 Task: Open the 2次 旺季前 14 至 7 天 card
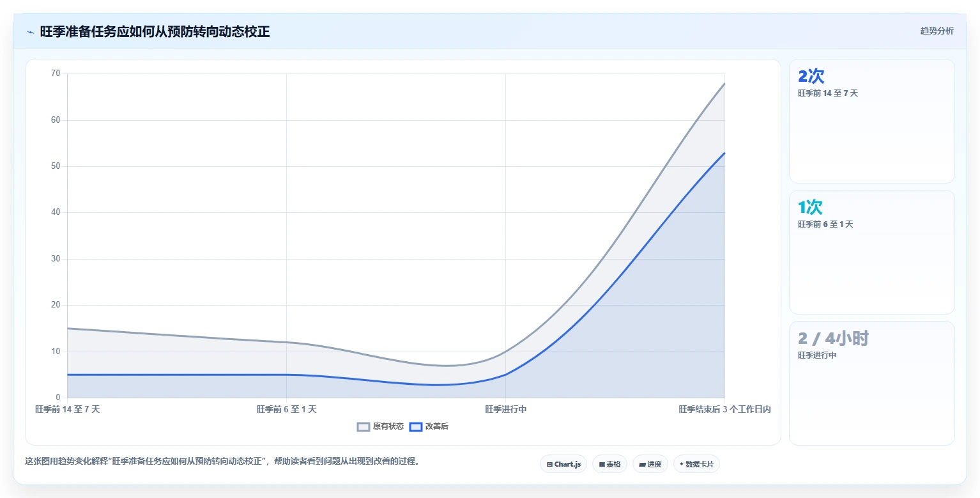point(872,121)
